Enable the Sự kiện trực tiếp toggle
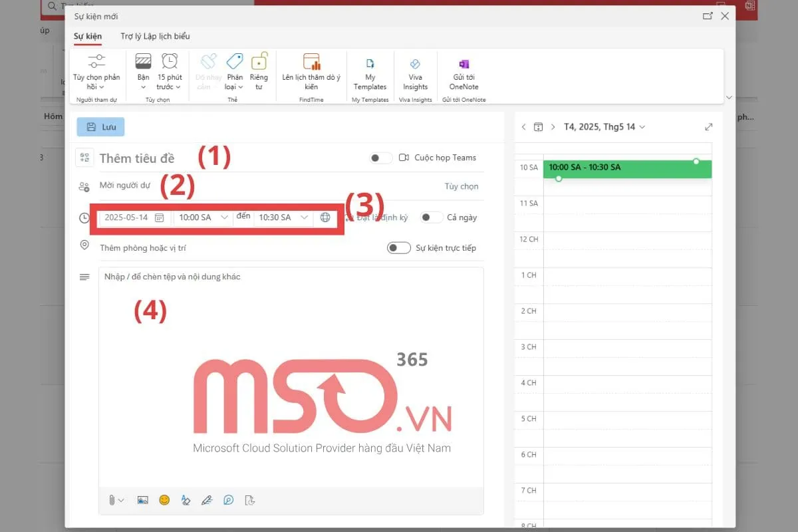Screen dimensions: 798x532 point(399,247)
